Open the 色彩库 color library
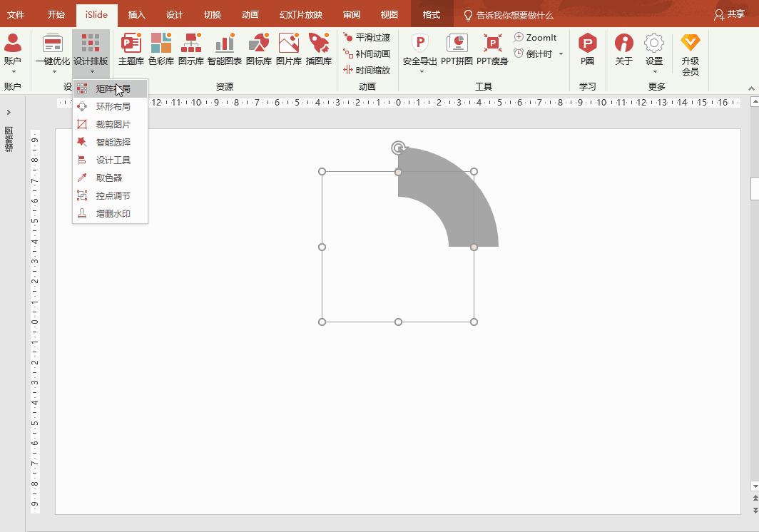 [161, 49]
